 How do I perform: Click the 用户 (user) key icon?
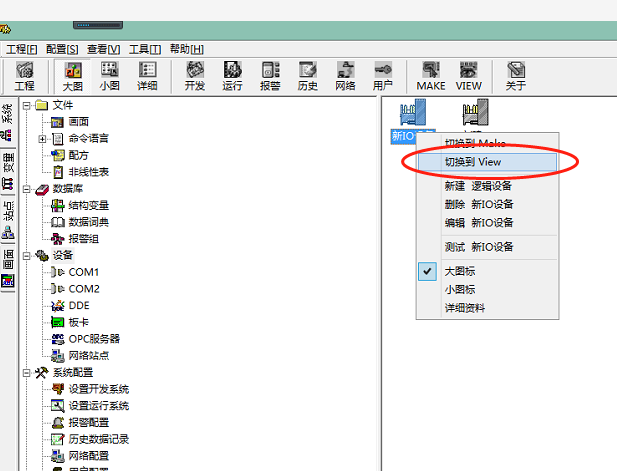pyautogui.click(x=382, y=76)
